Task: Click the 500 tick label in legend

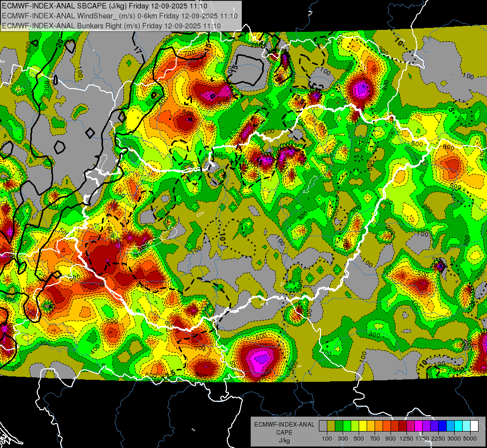Action: (359, 439)
